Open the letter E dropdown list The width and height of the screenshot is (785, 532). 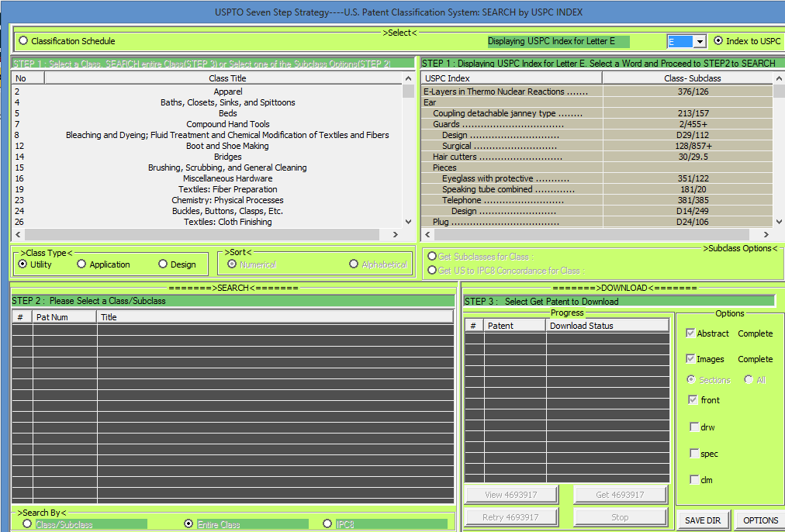click(700, 42)
